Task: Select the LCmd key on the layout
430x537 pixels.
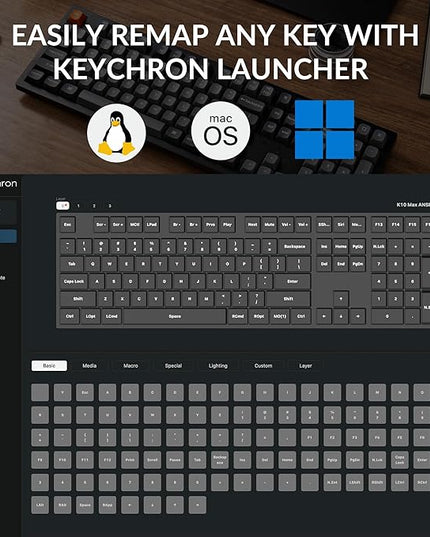Action: [x=112, y=316]
